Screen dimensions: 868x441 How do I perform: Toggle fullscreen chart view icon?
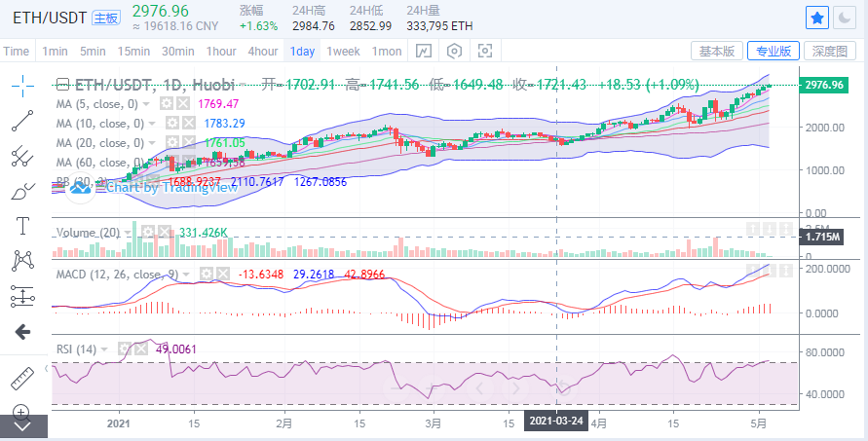[485, 52]
